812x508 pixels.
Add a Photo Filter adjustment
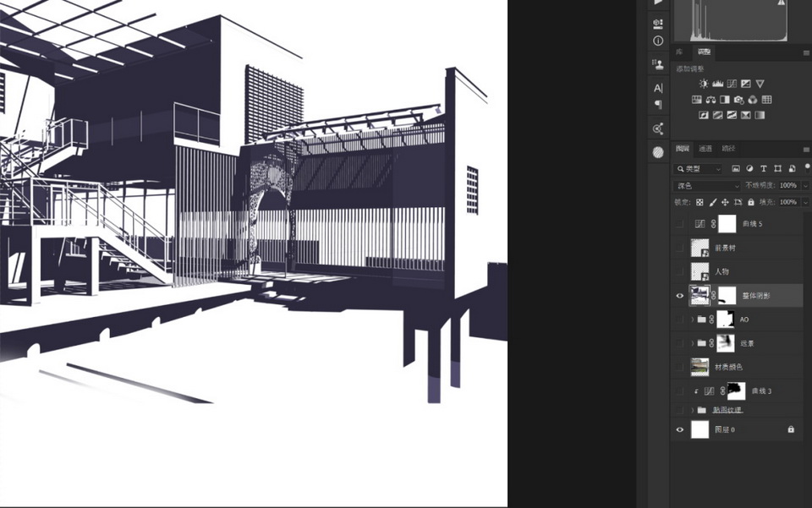pos(738,100)
